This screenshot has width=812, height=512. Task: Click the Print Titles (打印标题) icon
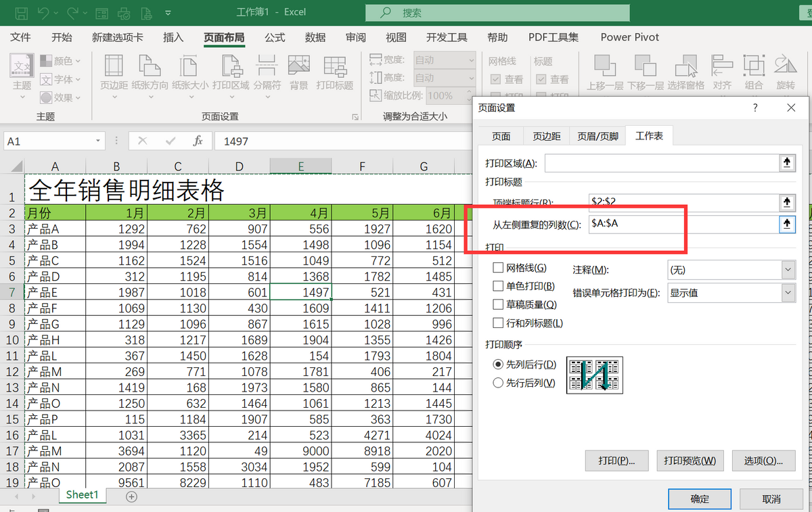[x=335, y=66]
